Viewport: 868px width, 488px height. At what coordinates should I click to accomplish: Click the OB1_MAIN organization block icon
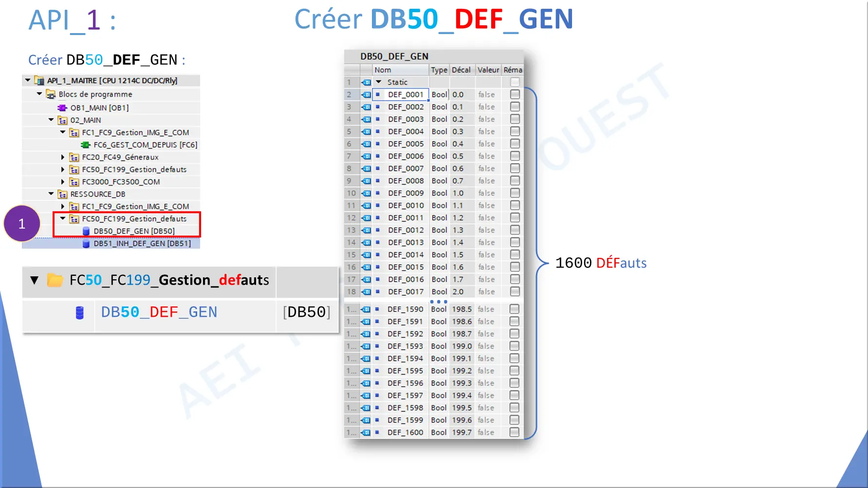[62, 108]
